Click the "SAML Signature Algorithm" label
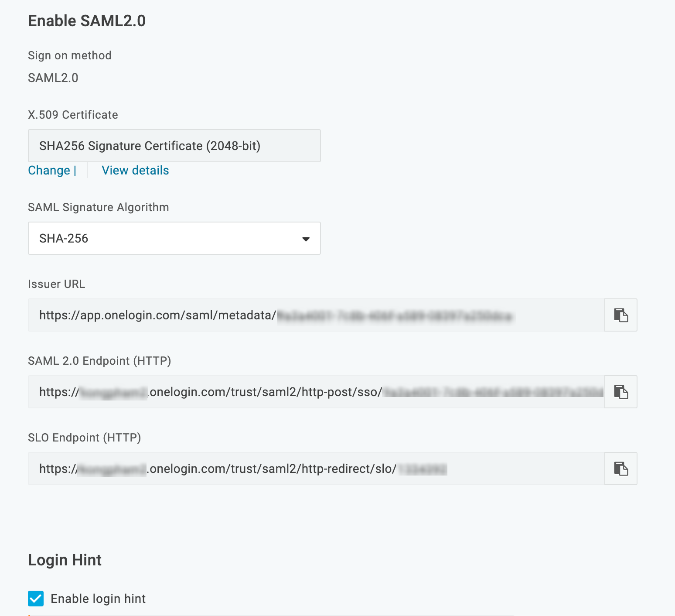This screenshot has width=675, height=616. [98, 207]
